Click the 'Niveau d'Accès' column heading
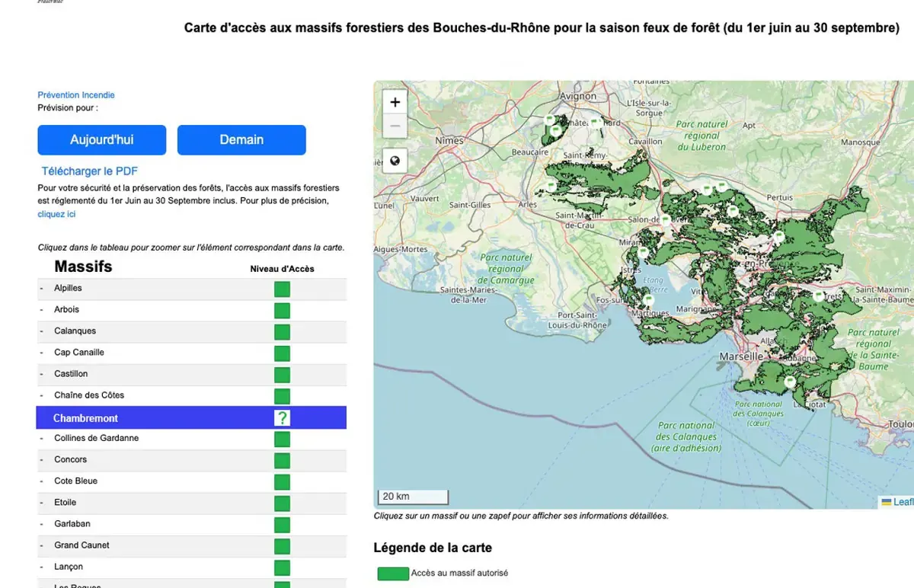Image resolution: width=914 pixels, height=588 pixels. pyautogui.click(x=282, y=269)
